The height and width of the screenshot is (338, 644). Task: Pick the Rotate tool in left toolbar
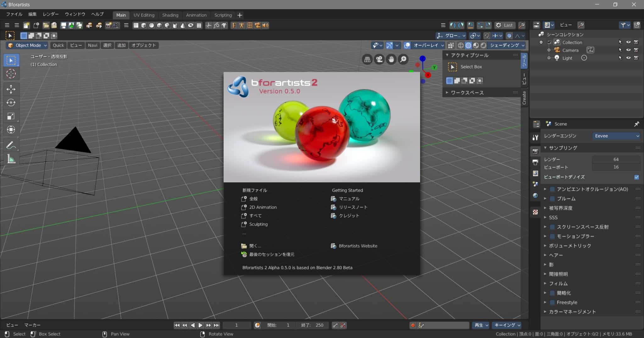11,103
